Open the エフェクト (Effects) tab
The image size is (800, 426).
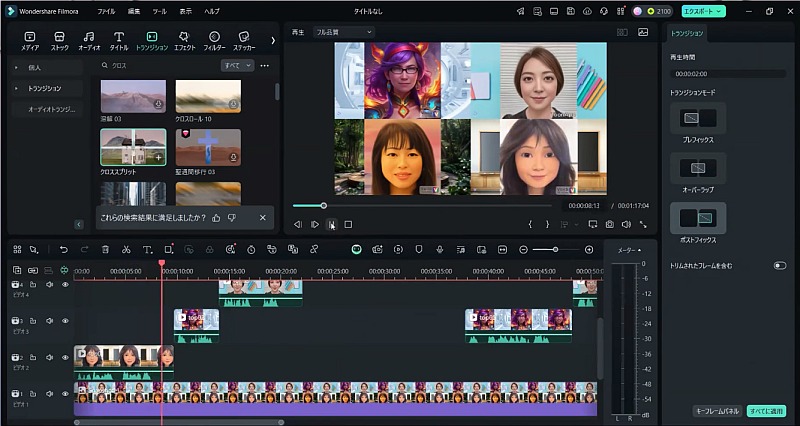184,40
